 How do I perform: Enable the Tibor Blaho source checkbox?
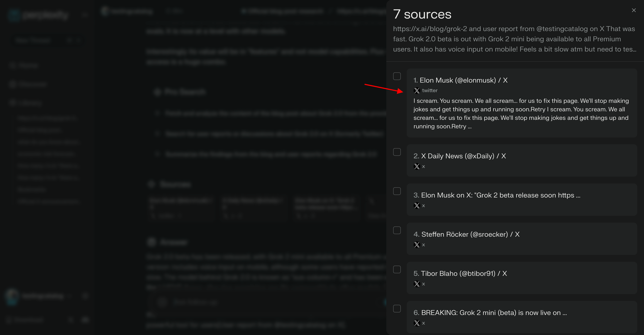point(397,269)
